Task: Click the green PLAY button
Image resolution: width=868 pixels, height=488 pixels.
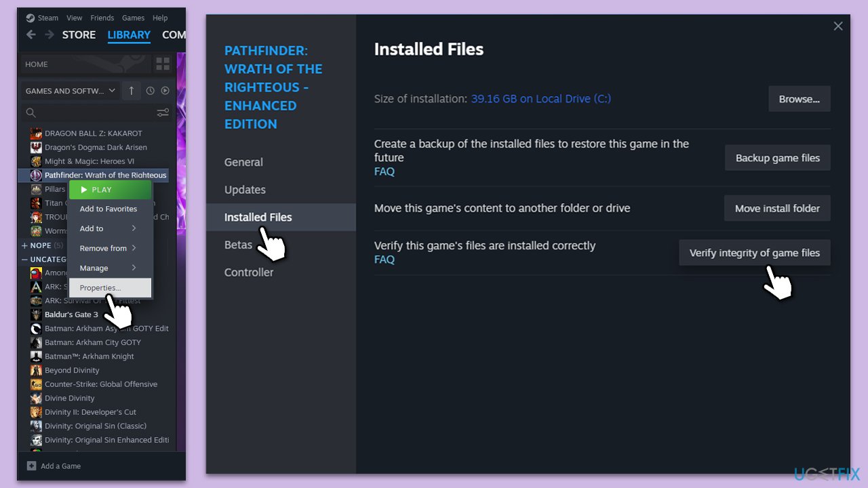Action: click(110, 190)
